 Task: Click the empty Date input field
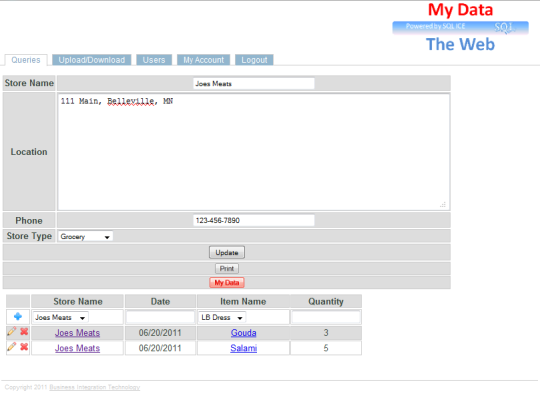[160, 317]
